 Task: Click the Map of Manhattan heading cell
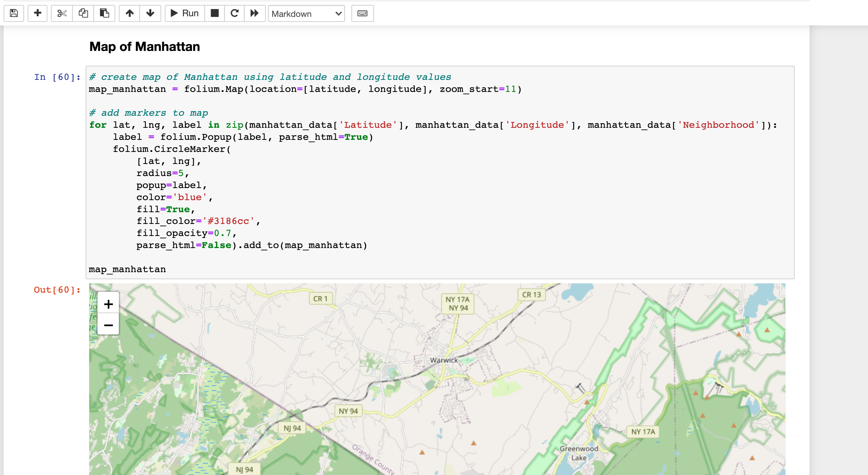pyautogui.click(x=145, y=46)
